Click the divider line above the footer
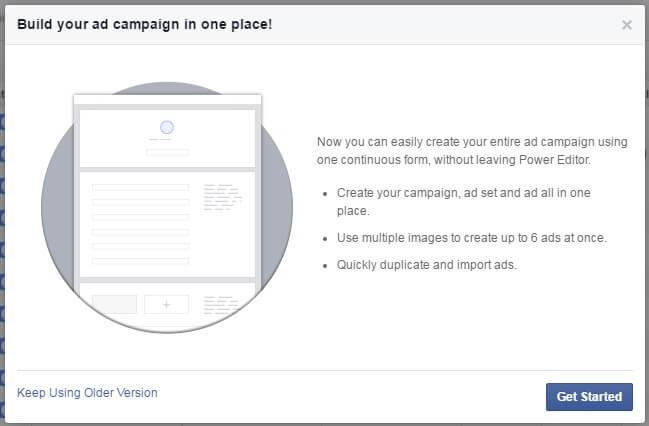This screenshot has height=426, width=649. [x=324, y=371]
